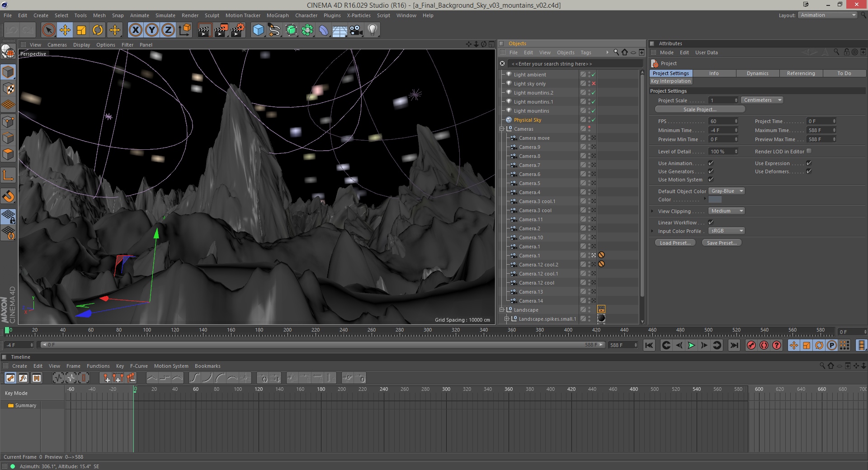Toggle X axis lock
Image resolution: width=868 pixels, height=470 pixels.
point(135,30)
